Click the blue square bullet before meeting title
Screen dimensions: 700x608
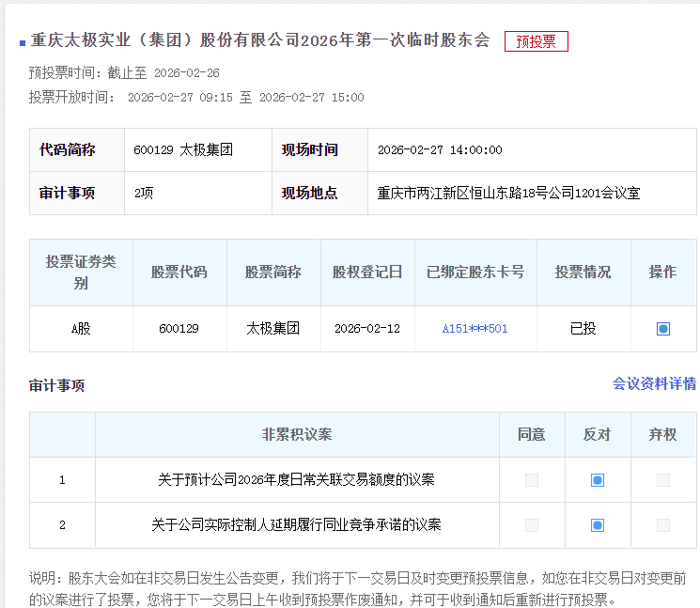tap(23, 43)
